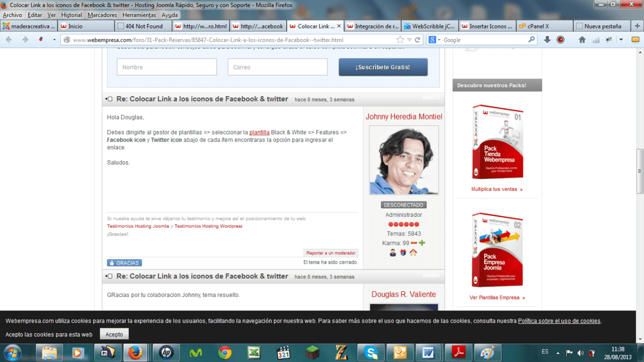Open Microsoft Word taskbar icon
644x362 pixels.
428,353
